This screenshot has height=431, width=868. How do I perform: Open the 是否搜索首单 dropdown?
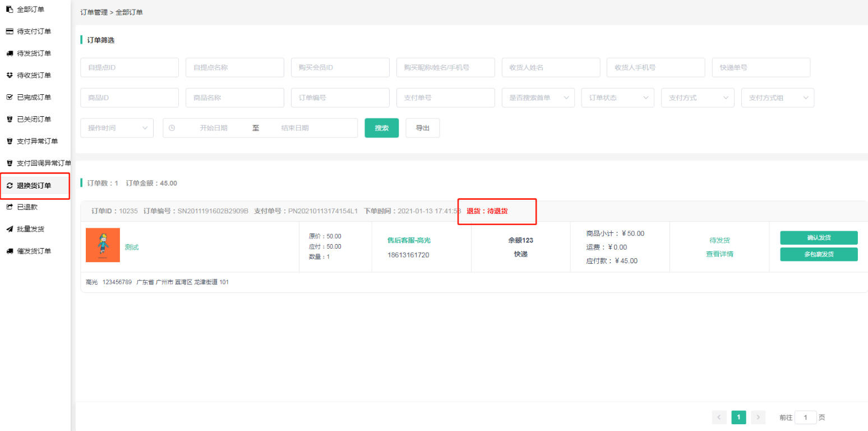click(x=538, y=98)
